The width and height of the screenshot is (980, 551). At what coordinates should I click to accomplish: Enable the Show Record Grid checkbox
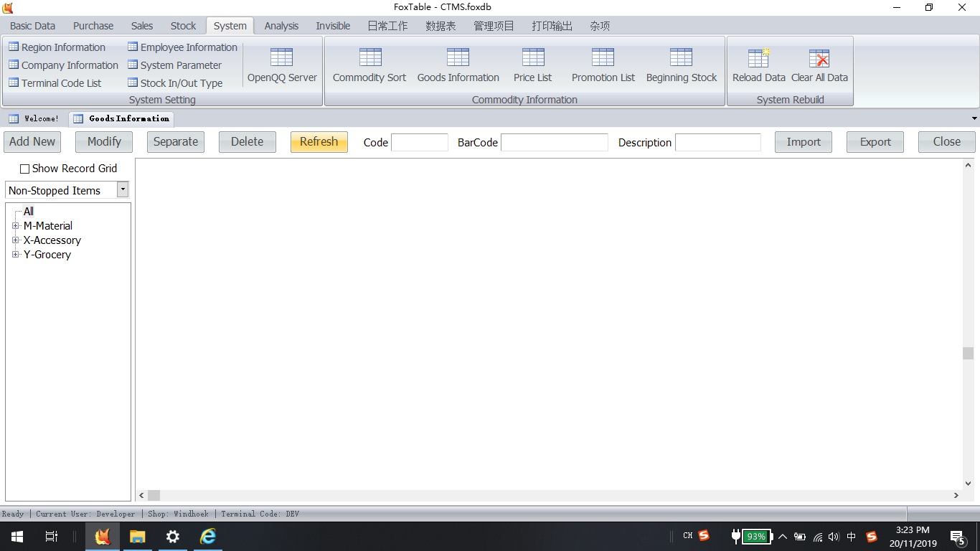[x=25, y=169]
